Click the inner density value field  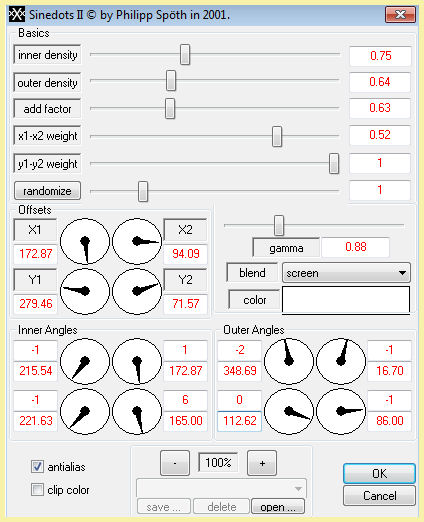[x=380, y=56]
